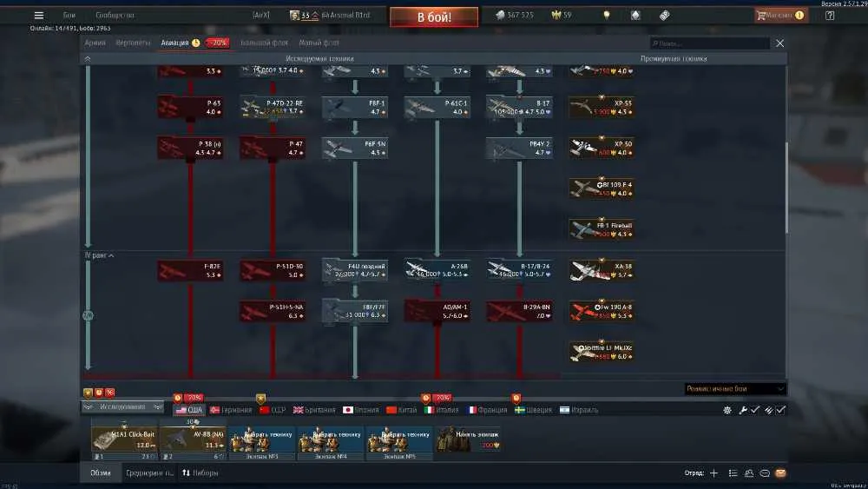Image resolution: width=868 pixels, height=489 pixels.
Task: Collapse the tree with the top-left double chevron
Action: coord(88,58)
